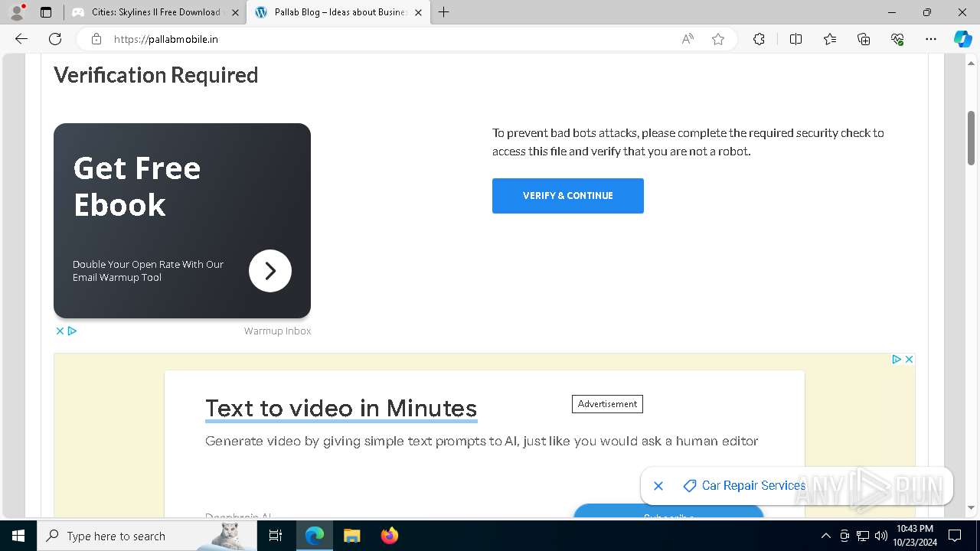Viewport: 980px width, 551px height.
Task: Open the Extensions puzzle icon
Action: [759, 39]
